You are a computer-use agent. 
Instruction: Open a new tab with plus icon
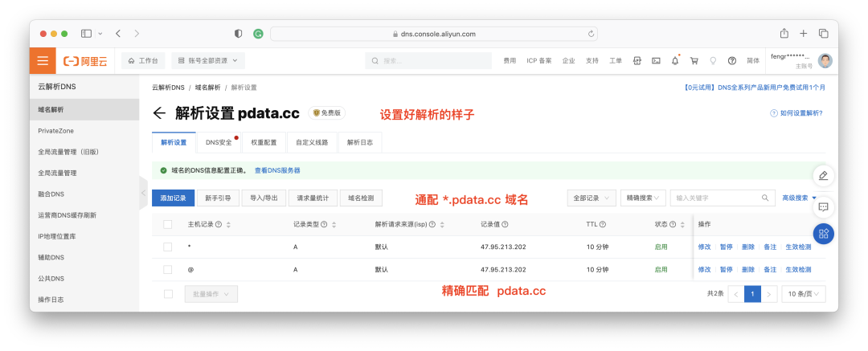(803, 34)
